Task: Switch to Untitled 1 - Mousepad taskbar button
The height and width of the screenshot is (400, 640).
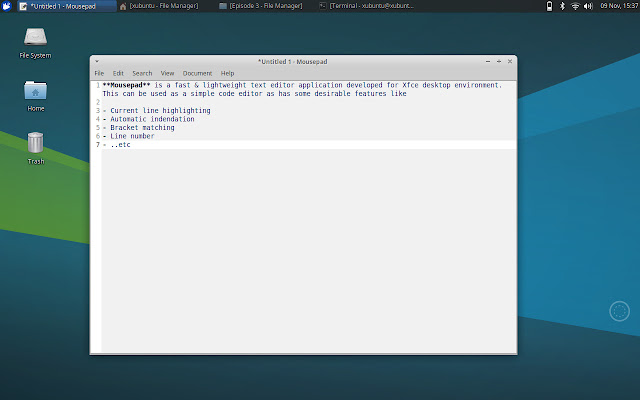Action: click(x=67, y=6)
